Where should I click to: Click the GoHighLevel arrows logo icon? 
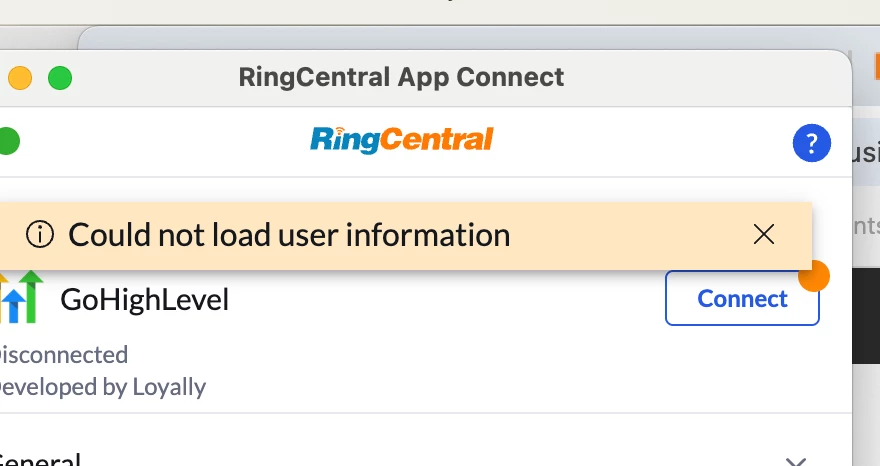click(21, 297)
